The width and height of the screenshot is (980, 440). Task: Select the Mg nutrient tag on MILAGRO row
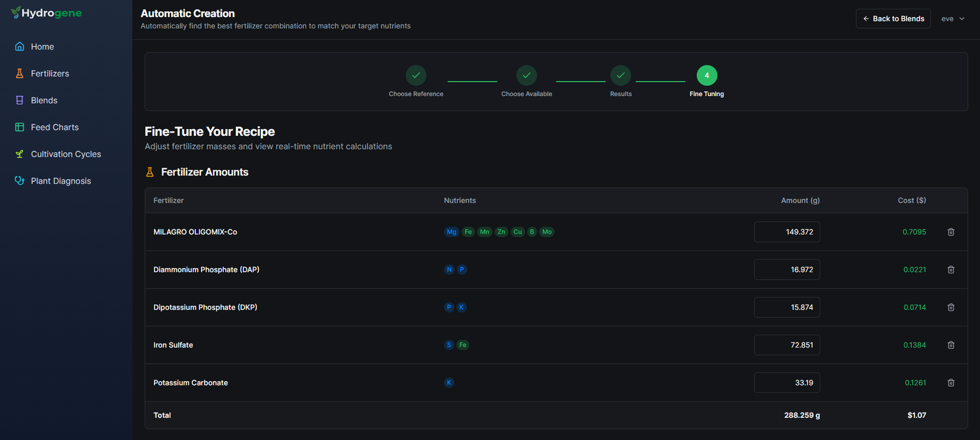(x=451, y=232)
